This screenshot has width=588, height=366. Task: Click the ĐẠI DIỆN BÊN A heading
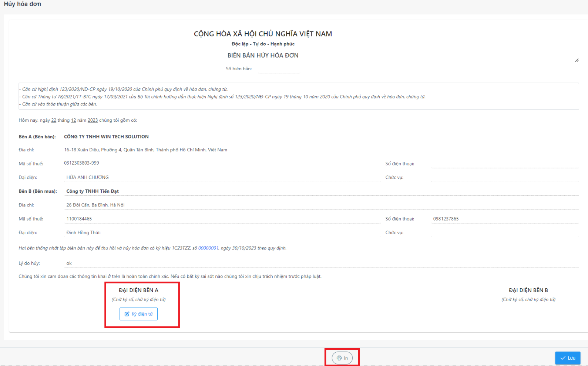pos(138,290)
